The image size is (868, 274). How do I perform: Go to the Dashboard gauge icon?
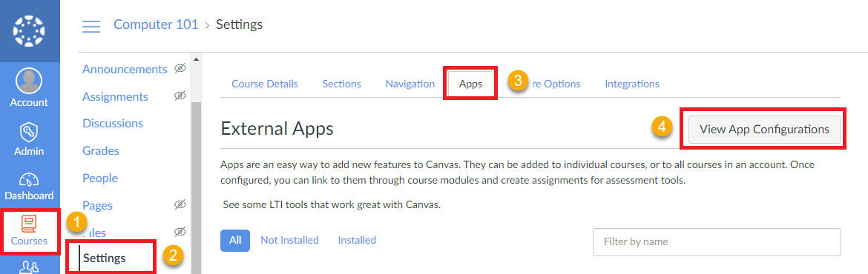pos(30,180)
